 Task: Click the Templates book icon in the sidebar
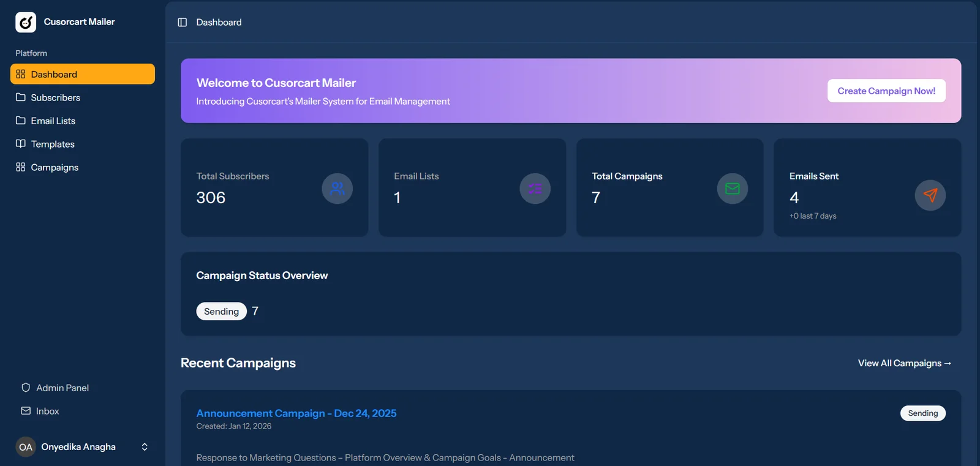pos(21,144)
